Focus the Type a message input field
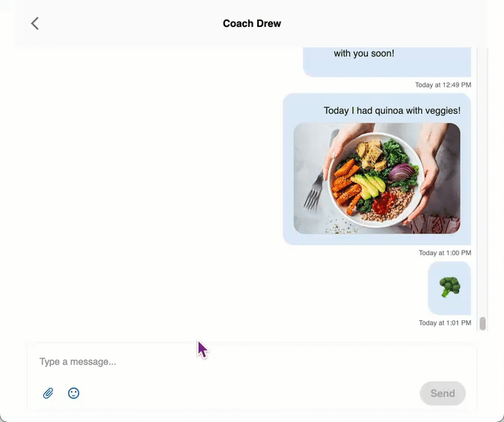The height and width of the screenshot is (422, 504). pyautogui.click(x=252, y=362)
